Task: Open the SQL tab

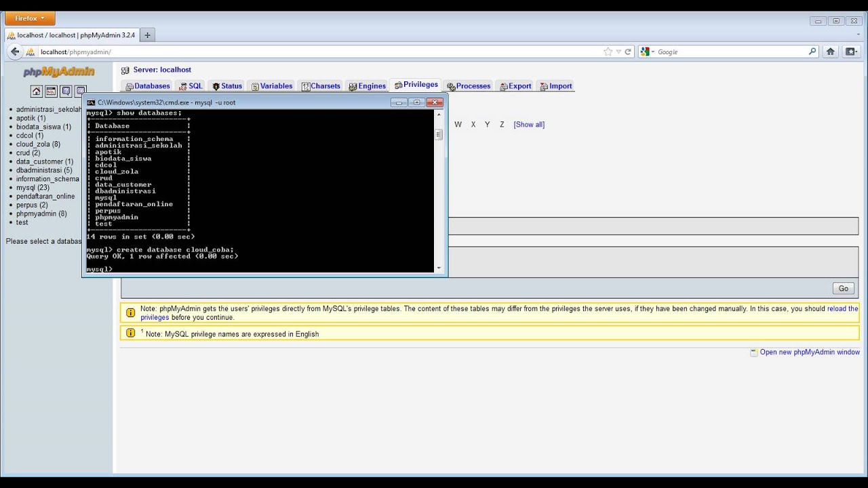Action: 191,86
